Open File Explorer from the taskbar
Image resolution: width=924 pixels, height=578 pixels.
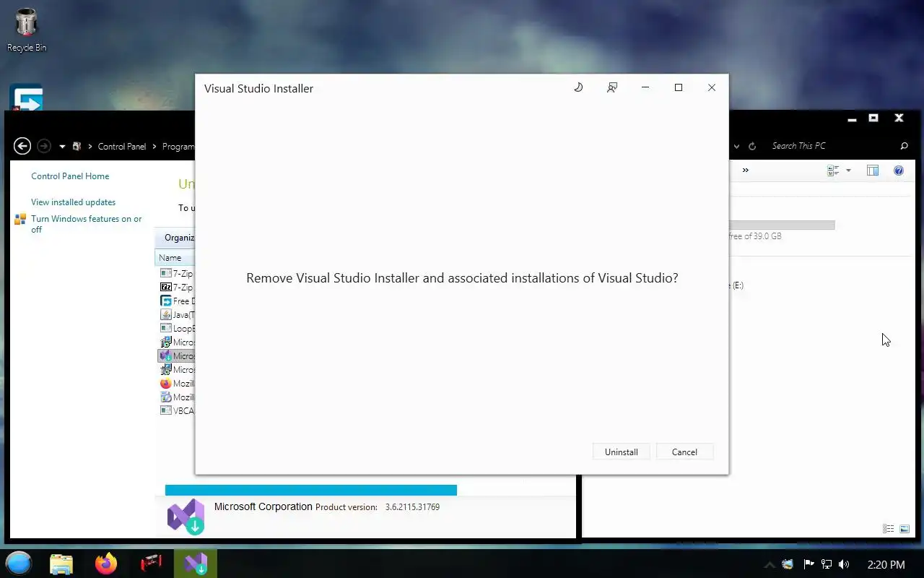[61, 564]
